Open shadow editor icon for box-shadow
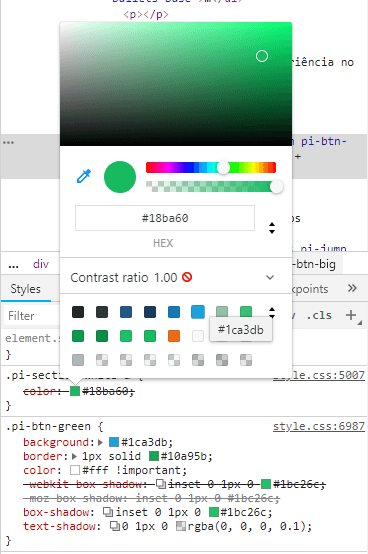368x554 pixels. 108,512
